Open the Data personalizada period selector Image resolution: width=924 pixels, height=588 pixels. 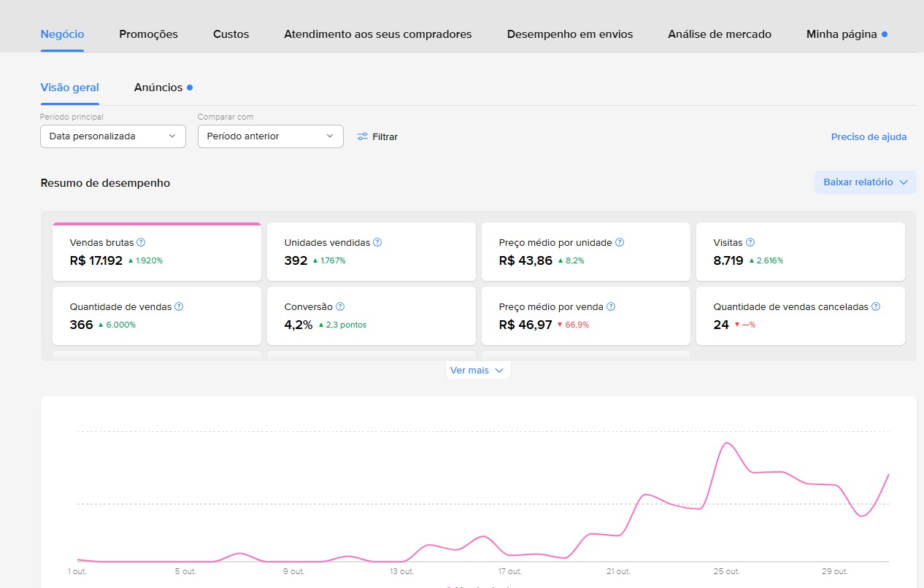[112, 136]
